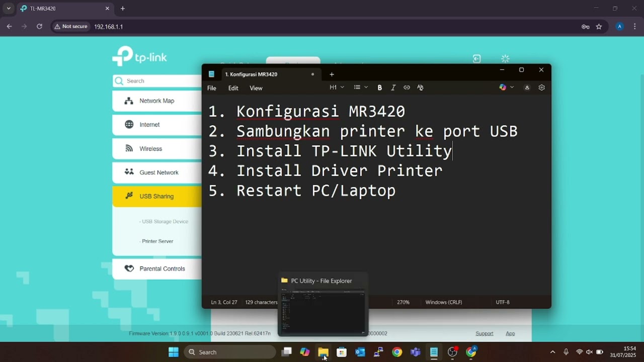Select the TL-MR3420 Chrome tab

point(64,9)
